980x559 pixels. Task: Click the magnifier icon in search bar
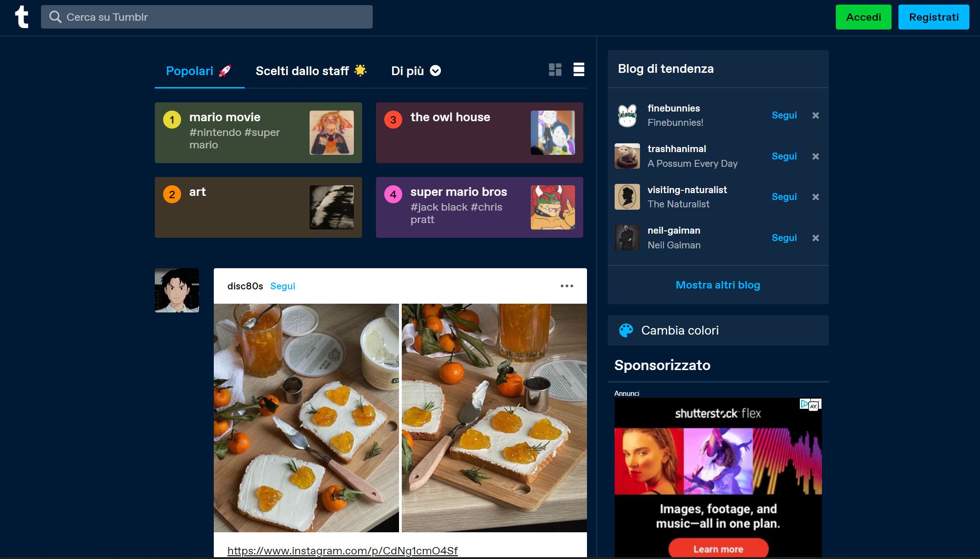(x=56, y=17)
